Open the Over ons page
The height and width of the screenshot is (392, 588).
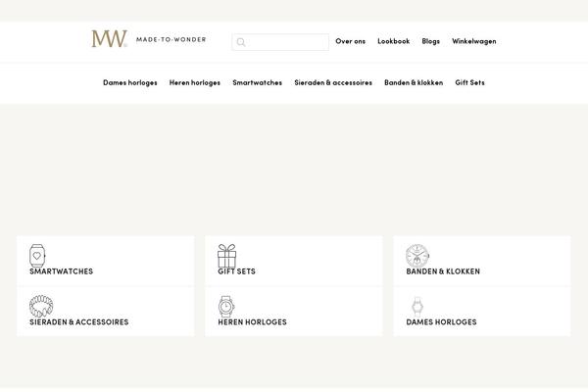(350, 42)
